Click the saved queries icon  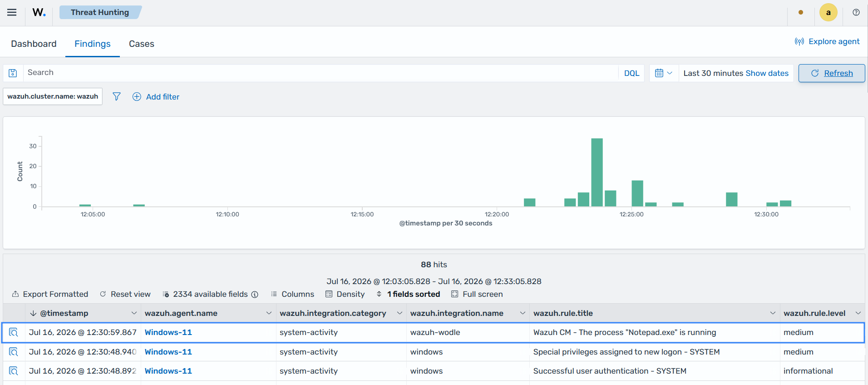click(13, 73)
